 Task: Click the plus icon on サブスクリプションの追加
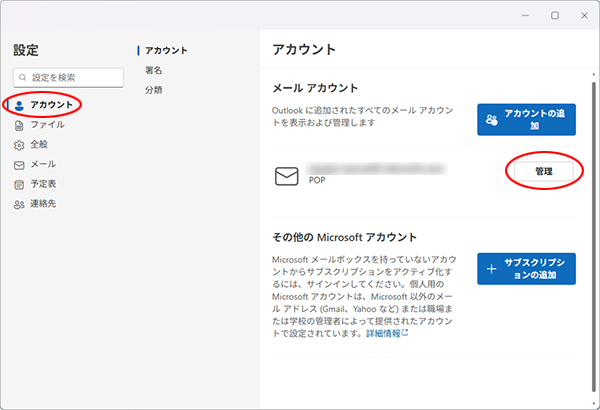coord(492,269)
